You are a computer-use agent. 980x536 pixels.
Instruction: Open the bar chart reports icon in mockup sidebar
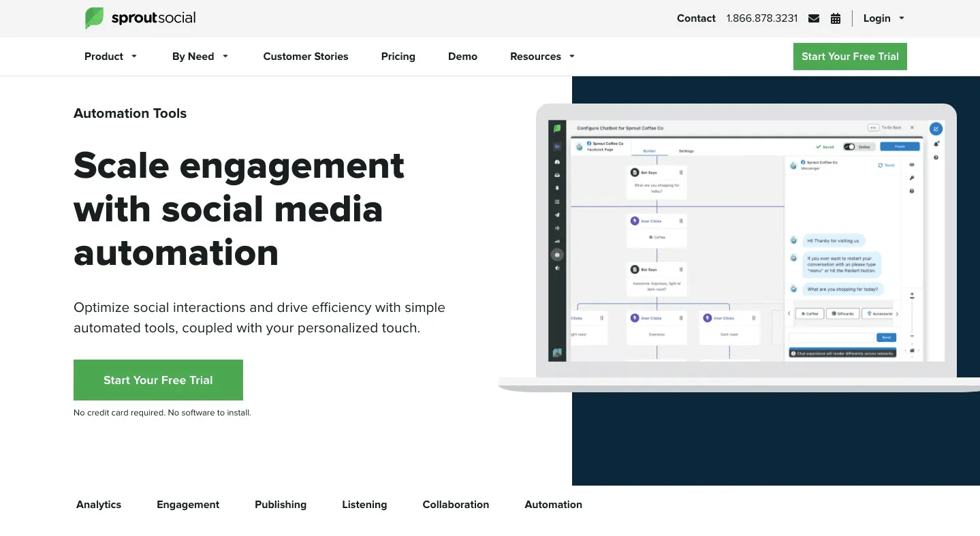click(x=557, y=241)
